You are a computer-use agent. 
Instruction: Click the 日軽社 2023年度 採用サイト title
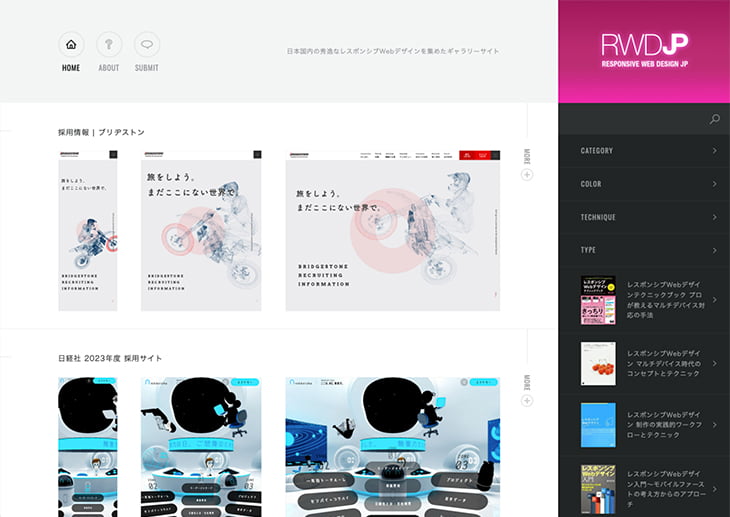coord(110,358)
